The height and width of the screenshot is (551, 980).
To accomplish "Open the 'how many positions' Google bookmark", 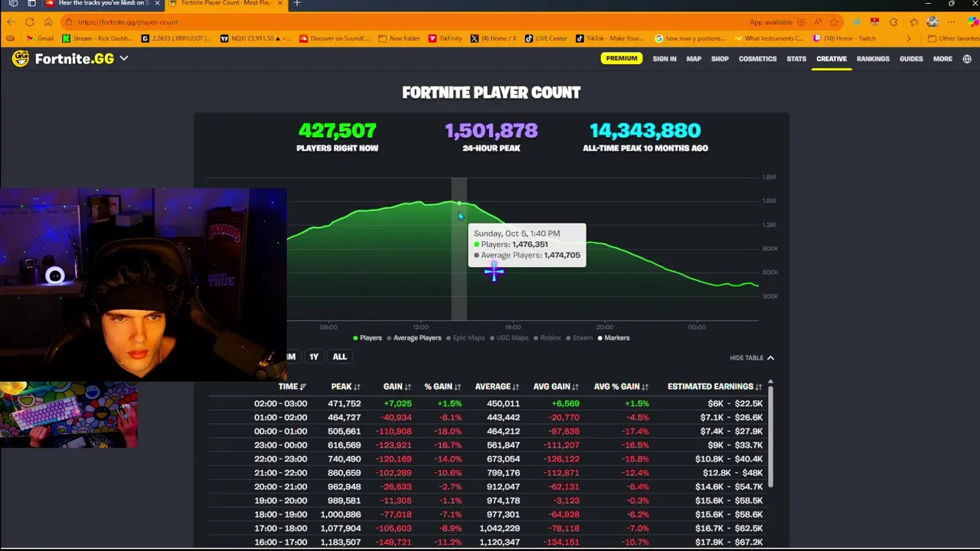I will 691,38.
